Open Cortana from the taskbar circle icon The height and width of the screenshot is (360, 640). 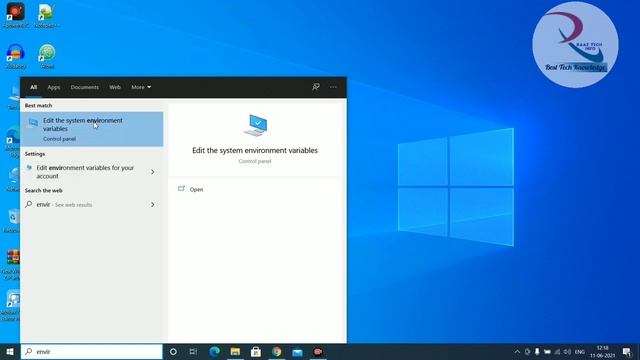coord(173,351)
